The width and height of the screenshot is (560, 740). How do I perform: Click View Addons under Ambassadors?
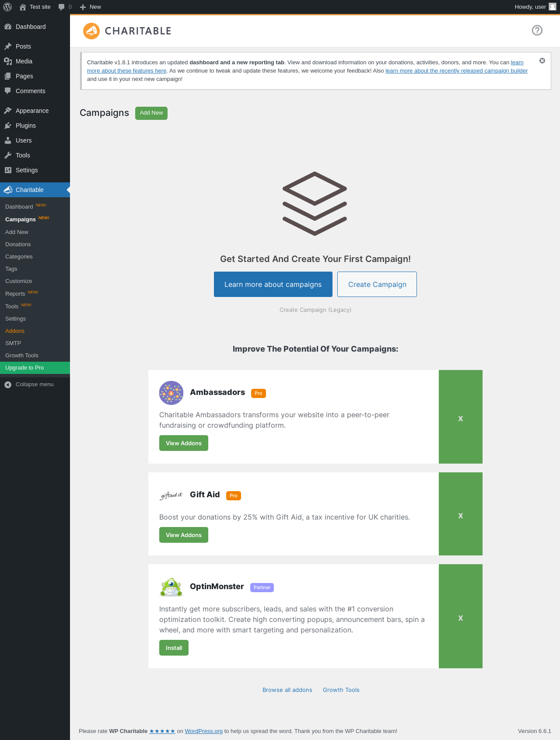(x=184, y=443)
